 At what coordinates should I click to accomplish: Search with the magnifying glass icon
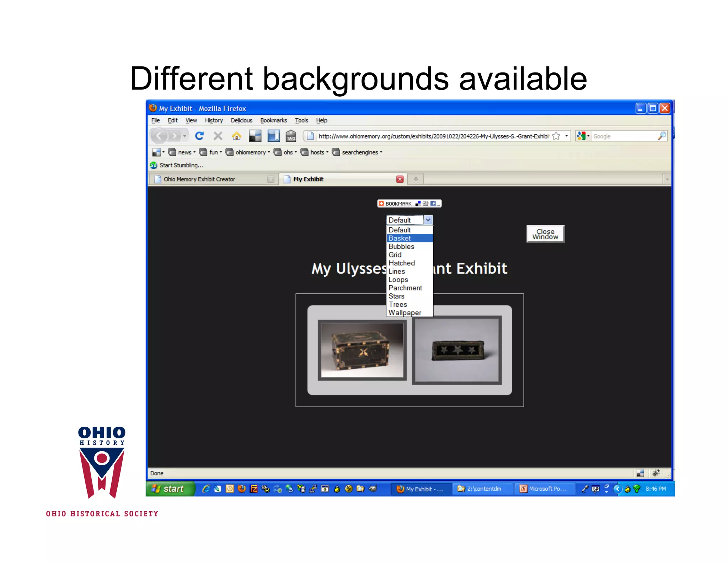point(662,136)
